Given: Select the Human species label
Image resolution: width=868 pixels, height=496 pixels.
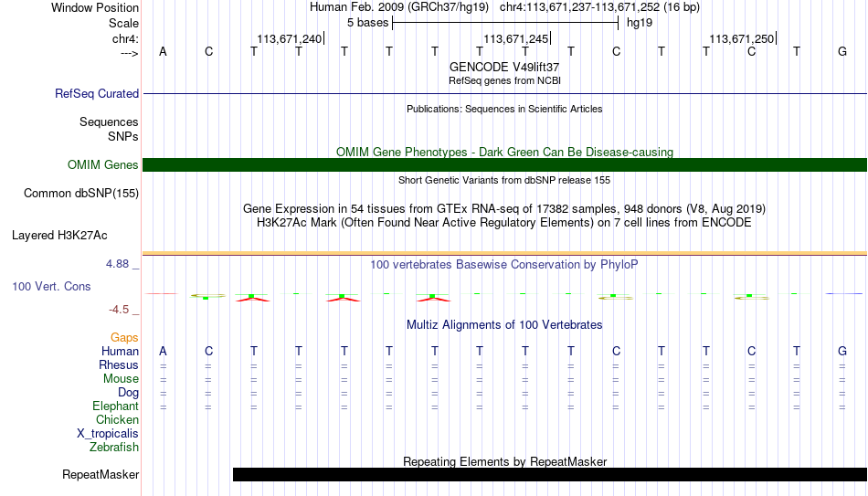Looking at the screenshot, I should pos(120,351).
